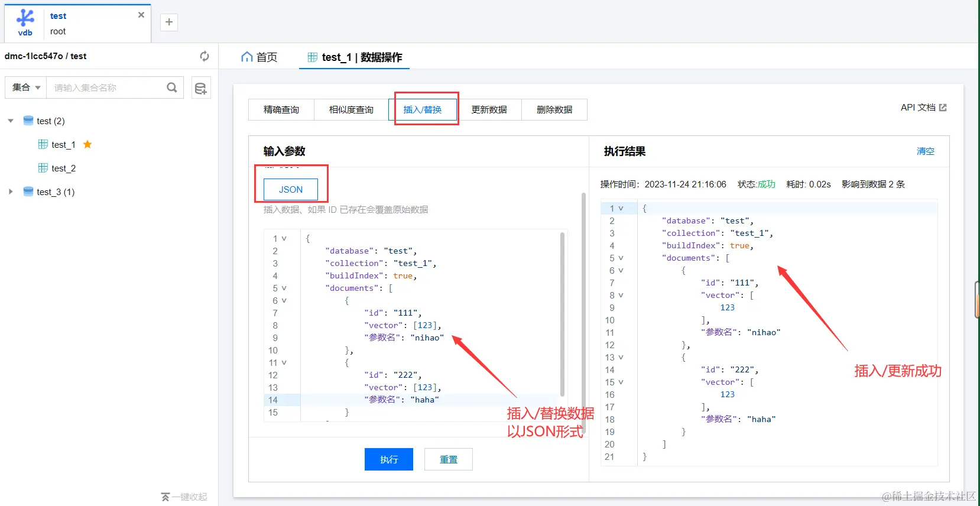The width and height of the screenshot is (980, 506).
Task: Select the test_3 (1) database row
Action: point(56,192)
